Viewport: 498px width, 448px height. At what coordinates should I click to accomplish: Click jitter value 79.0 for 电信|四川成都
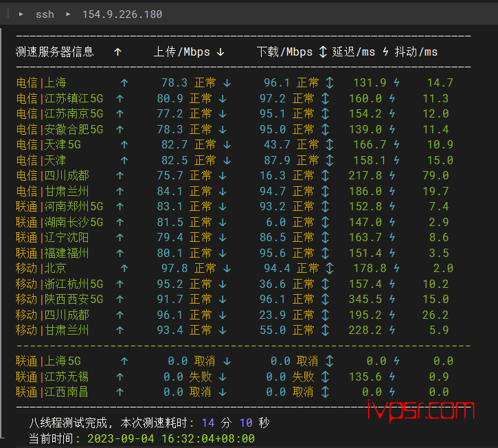[x=435, y=176]
